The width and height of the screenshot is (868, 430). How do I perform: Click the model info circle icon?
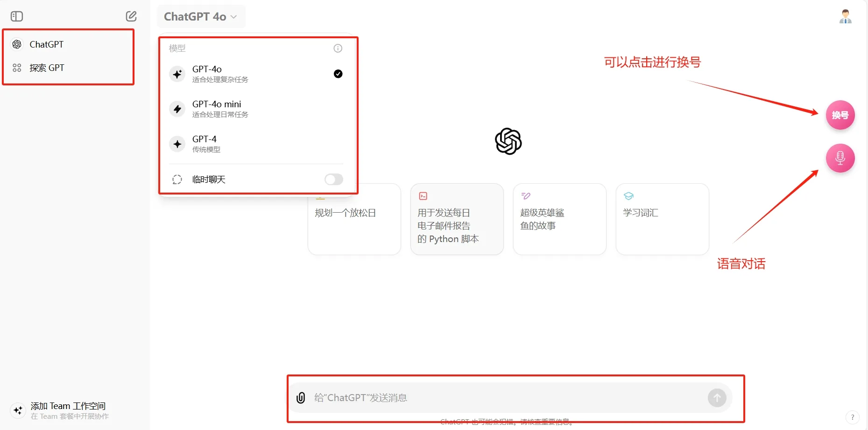pos(338,48)
